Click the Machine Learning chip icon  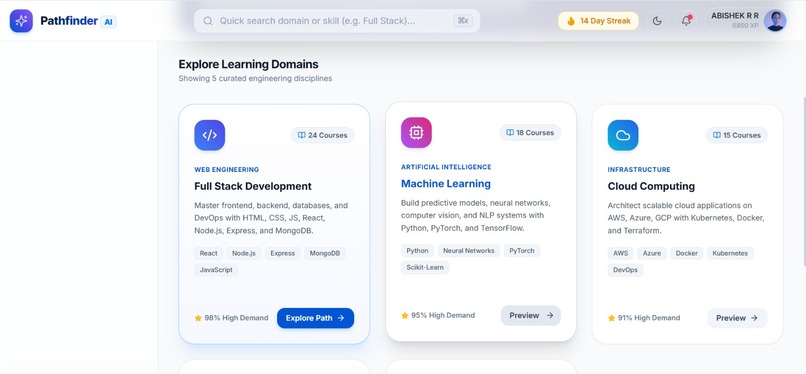416,133
